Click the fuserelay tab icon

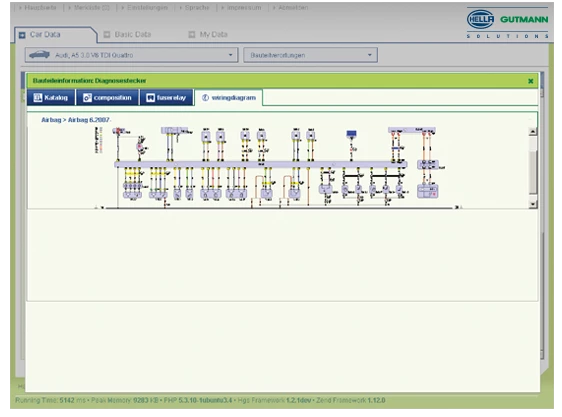point(151,98)
